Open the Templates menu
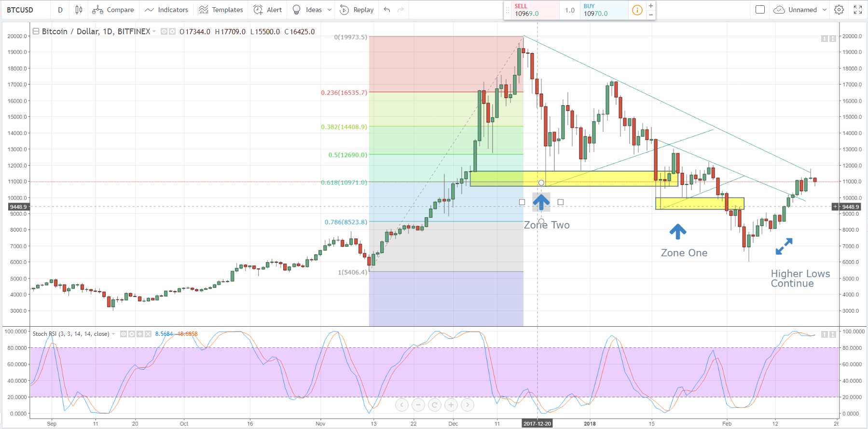Viewport: 868px width, 429px height. click(x=220, y=10)
